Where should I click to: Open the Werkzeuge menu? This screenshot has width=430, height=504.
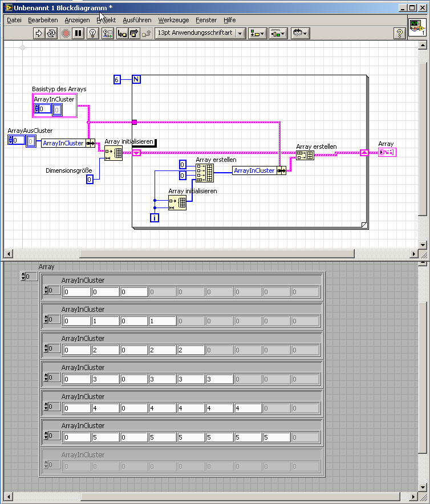coord(173,20)
